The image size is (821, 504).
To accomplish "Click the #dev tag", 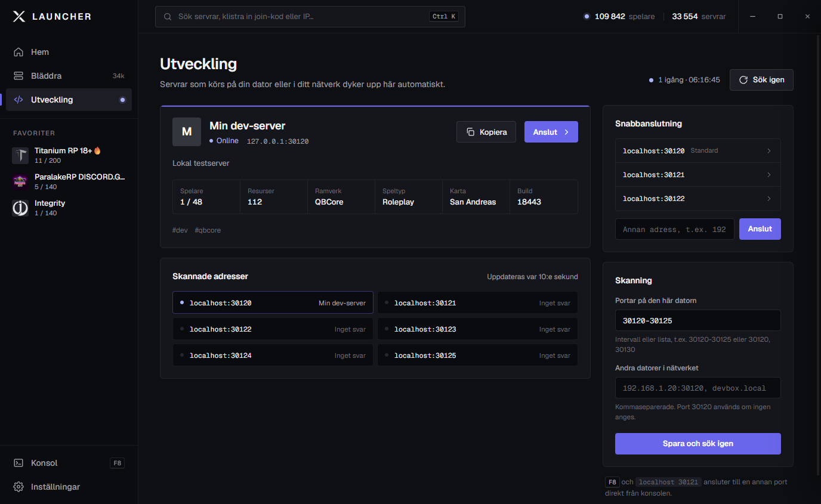I will tap(180, 230).
